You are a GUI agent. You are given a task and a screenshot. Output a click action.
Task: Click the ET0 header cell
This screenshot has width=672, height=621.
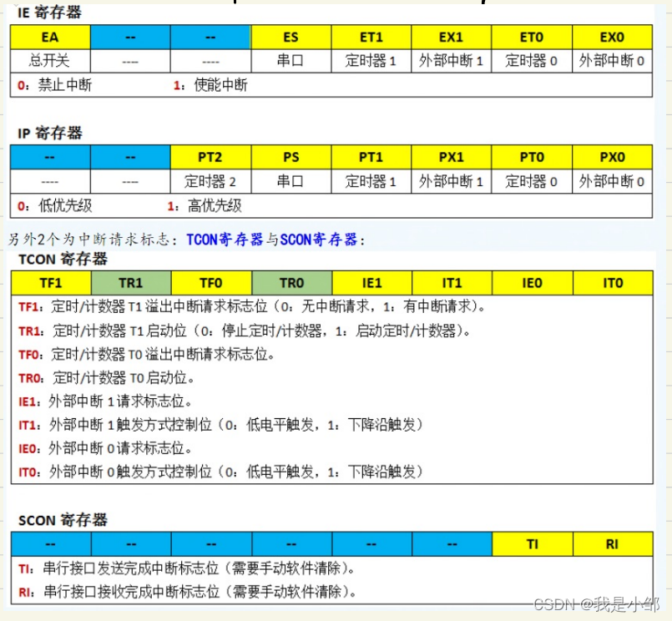click(532, 38)
